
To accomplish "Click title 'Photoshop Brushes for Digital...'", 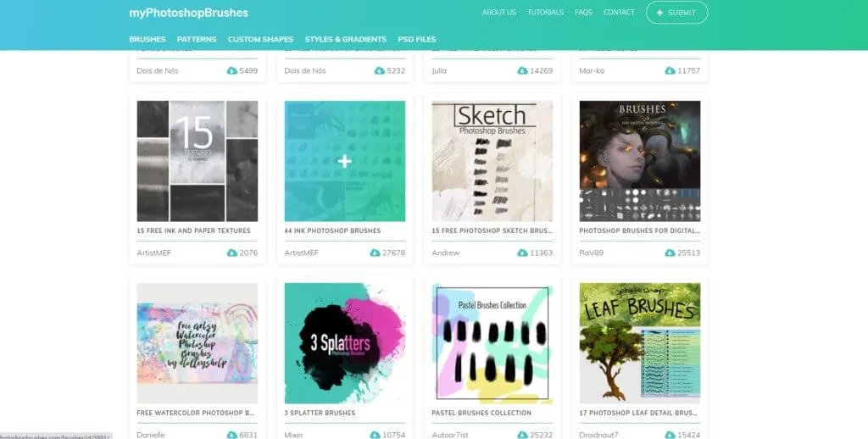I will 640,231.
